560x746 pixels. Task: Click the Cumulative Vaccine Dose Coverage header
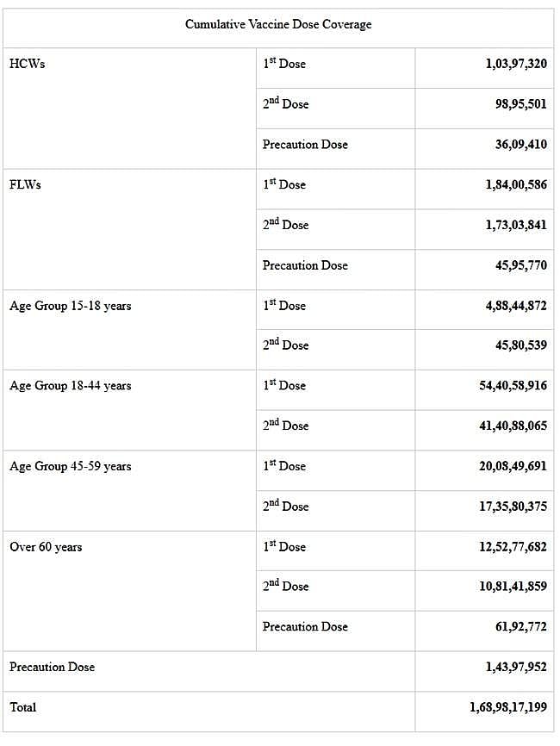click(278, 24)
